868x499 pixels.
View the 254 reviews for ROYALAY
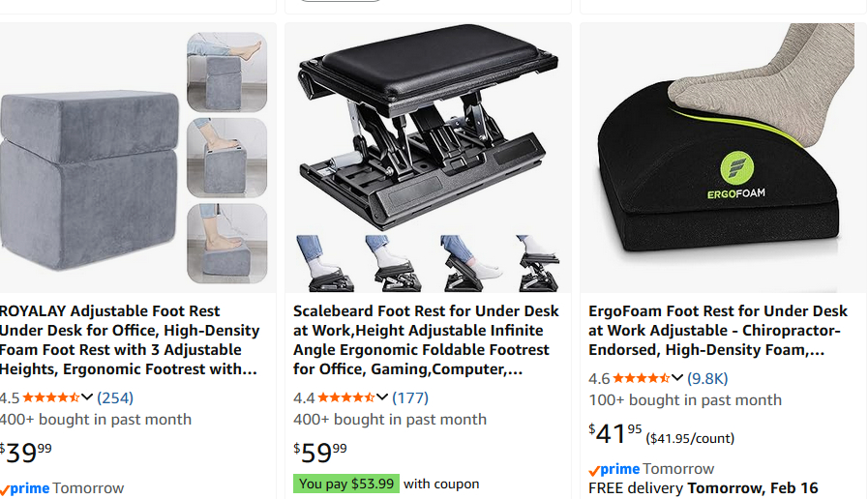[115, 397]
